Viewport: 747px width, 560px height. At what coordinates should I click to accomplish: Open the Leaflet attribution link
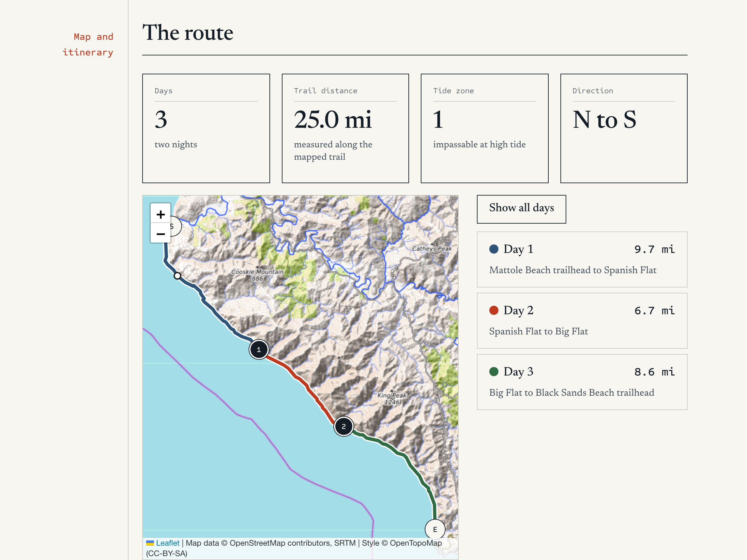coord(167,543)
